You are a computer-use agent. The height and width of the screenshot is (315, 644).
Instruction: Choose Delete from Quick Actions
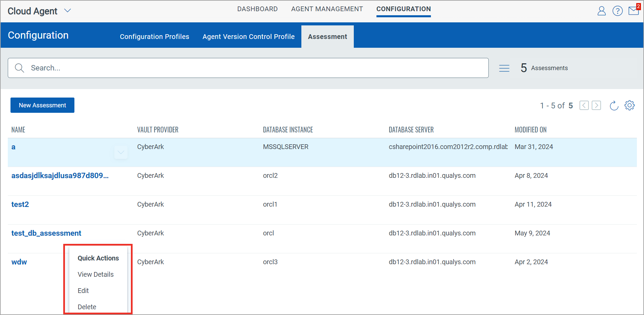[x=87, y=307]
